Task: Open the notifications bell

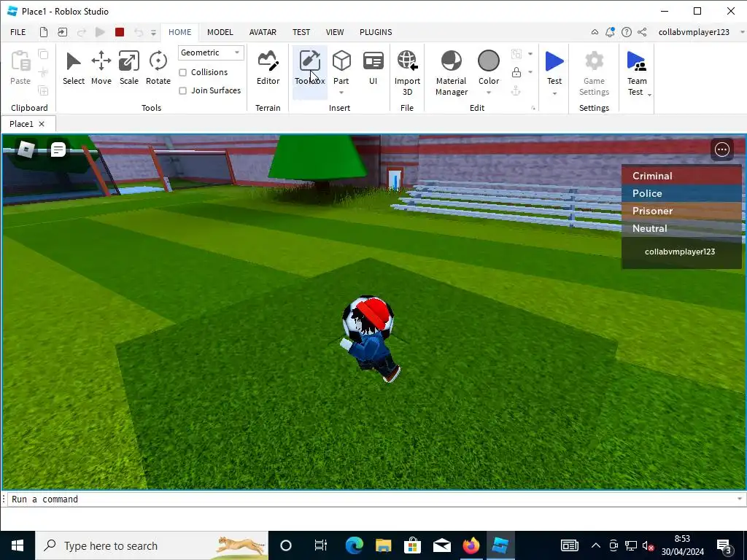Action: click(x=610, y=32)
